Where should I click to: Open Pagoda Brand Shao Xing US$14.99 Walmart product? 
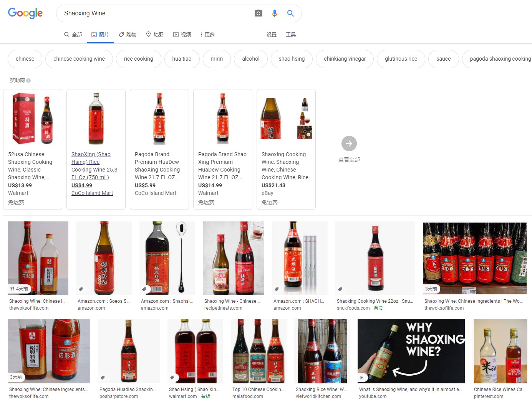(x=223, y=150)
